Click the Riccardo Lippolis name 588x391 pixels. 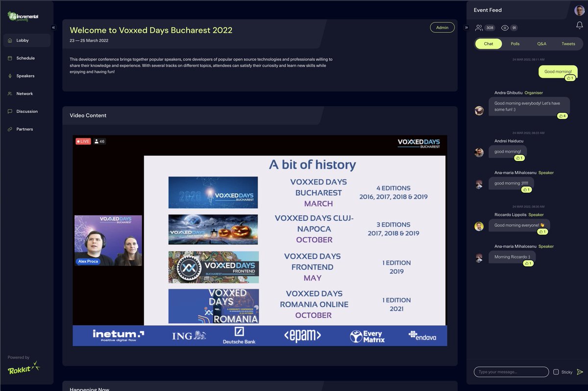[510, 214]
